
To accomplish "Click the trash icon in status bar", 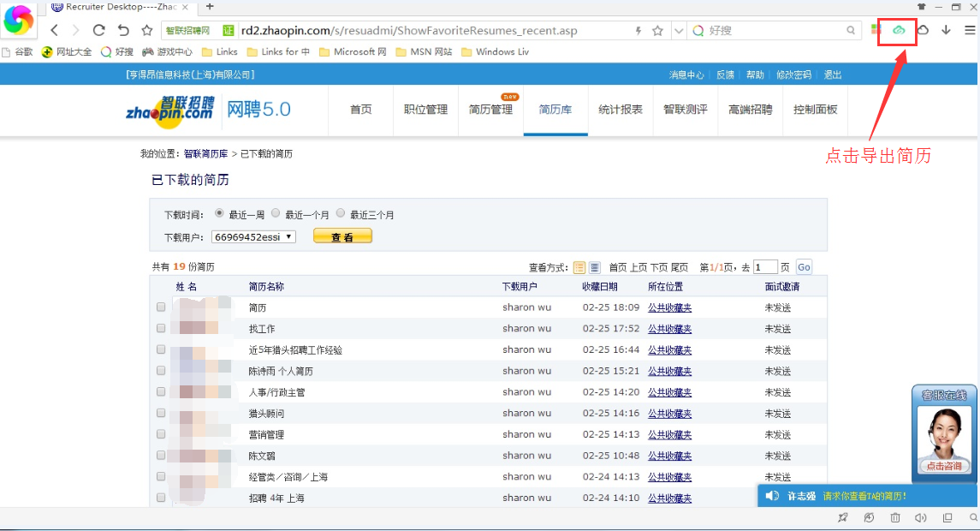I will (895, 518).
